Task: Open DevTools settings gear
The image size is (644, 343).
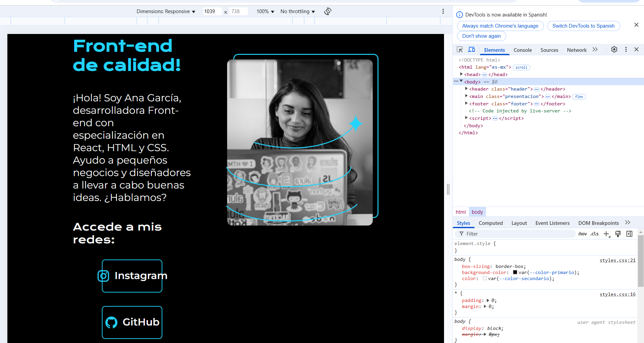Action: [x=614, y=49]
